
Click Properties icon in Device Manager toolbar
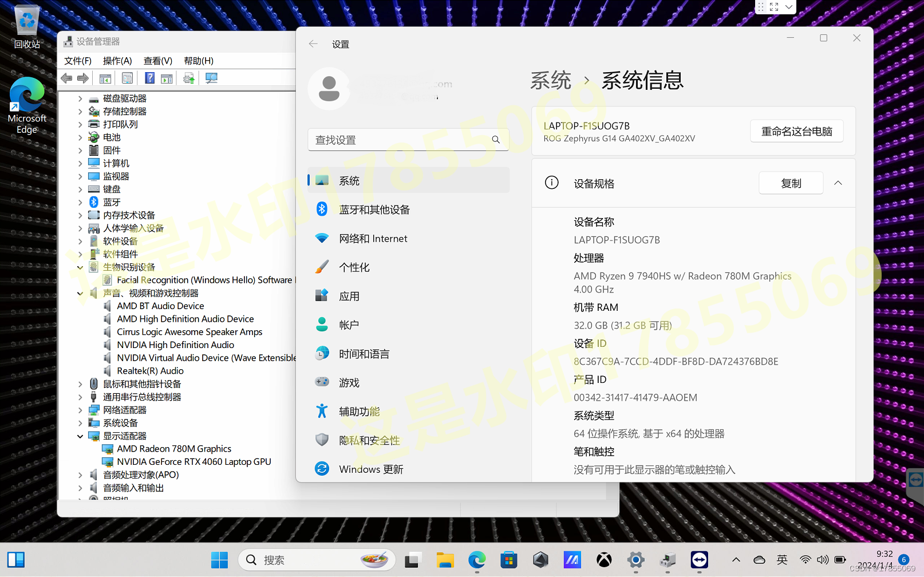click(127, 78)
